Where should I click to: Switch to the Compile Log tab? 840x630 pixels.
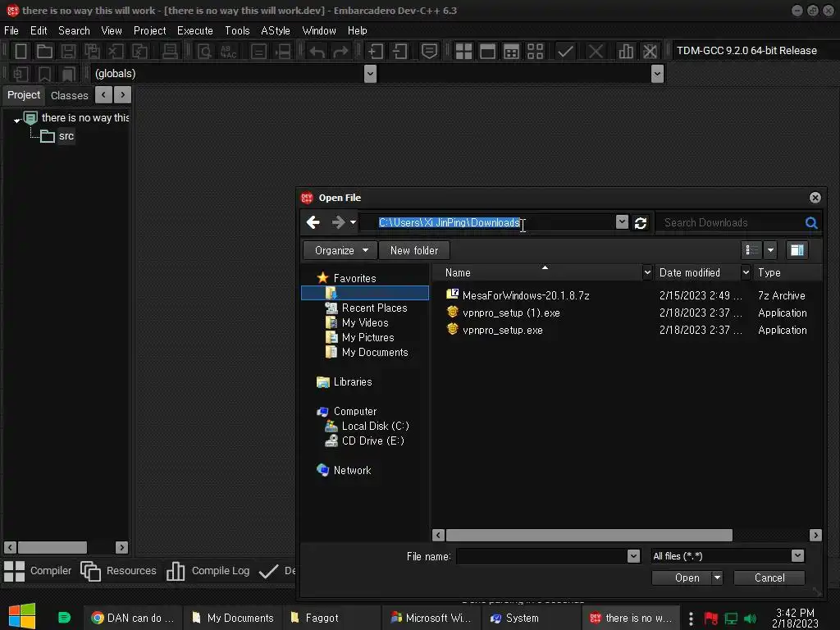point(208,571)
